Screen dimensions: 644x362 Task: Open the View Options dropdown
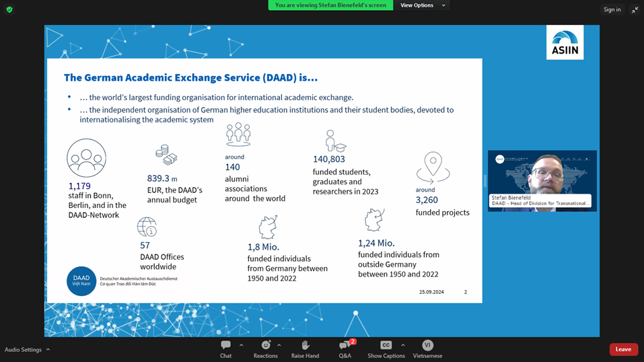click(x=422, y=5)
